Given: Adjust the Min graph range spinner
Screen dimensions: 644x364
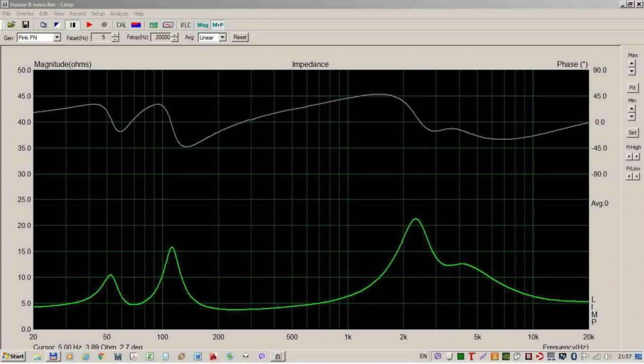Looking at the screenshot, I should coord(632,113).
